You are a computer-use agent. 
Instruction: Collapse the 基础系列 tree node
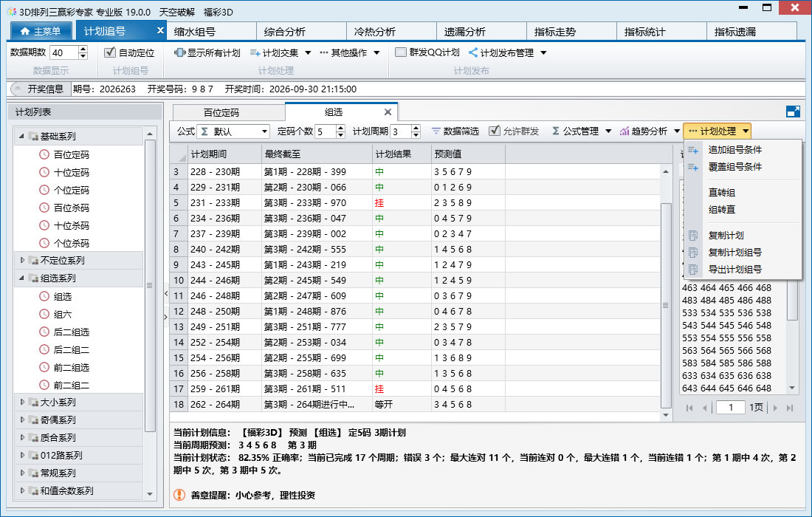click(x=22, y=136)
